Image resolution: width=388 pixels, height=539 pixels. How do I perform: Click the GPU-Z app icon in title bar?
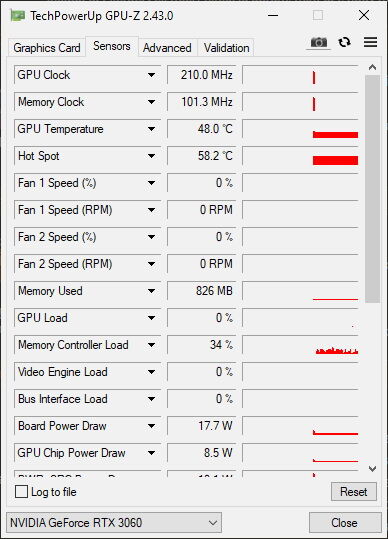coord(18,16)
